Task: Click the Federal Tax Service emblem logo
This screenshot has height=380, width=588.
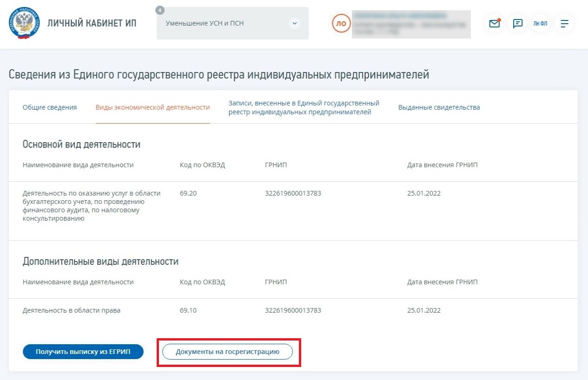Action: [24, 23]
